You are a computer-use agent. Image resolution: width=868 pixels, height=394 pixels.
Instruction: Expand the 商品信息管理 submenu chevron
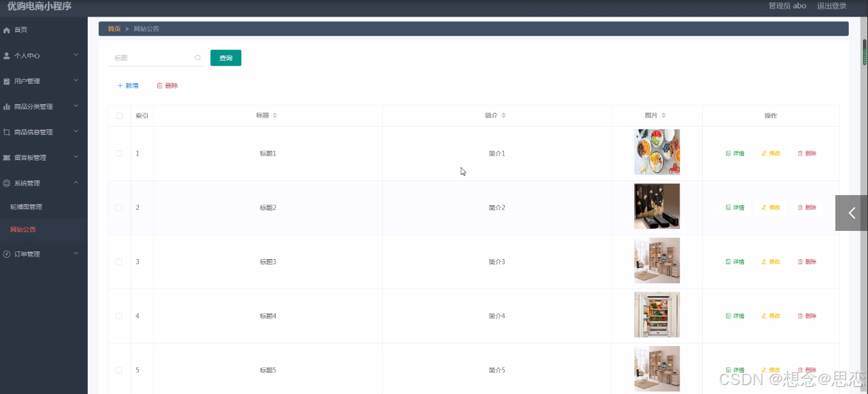point(76,132)
